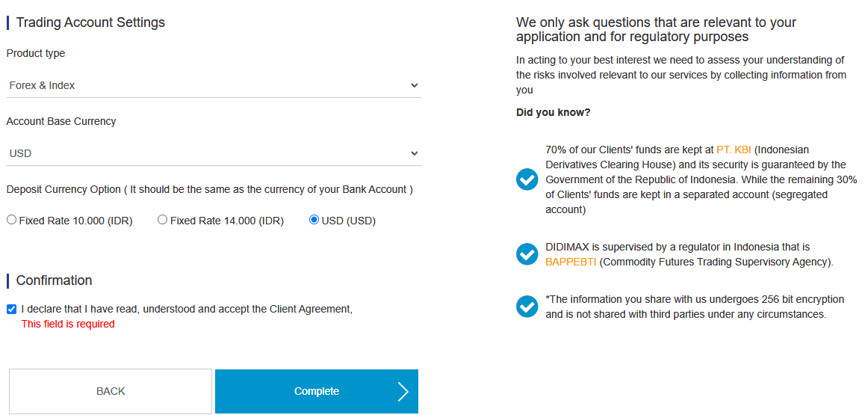Image resolution: width=868 pixels, height=415 pixels.
Task: Select the USD (USD) deposit currency radio
Action: tap(314, 220)
